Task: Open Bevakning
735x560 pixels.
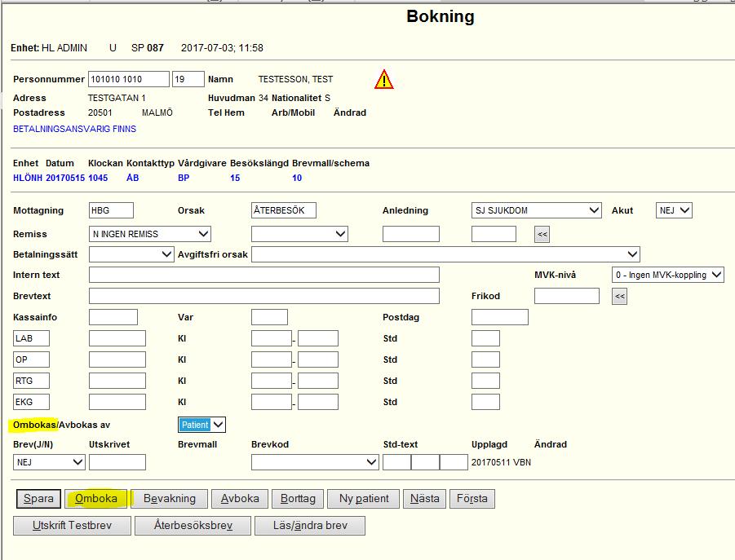Action: [170, 499]
